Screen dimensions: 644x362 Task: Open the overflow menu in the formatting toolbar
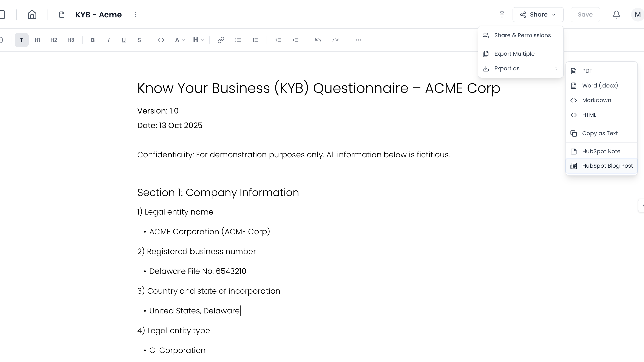tap(358, 40)
